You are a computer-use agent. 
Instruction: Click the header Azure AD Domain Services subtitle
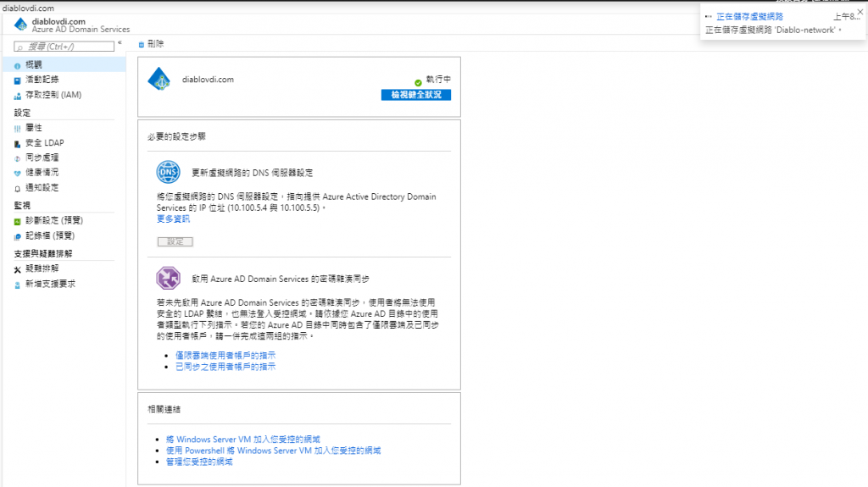(81, 30)
